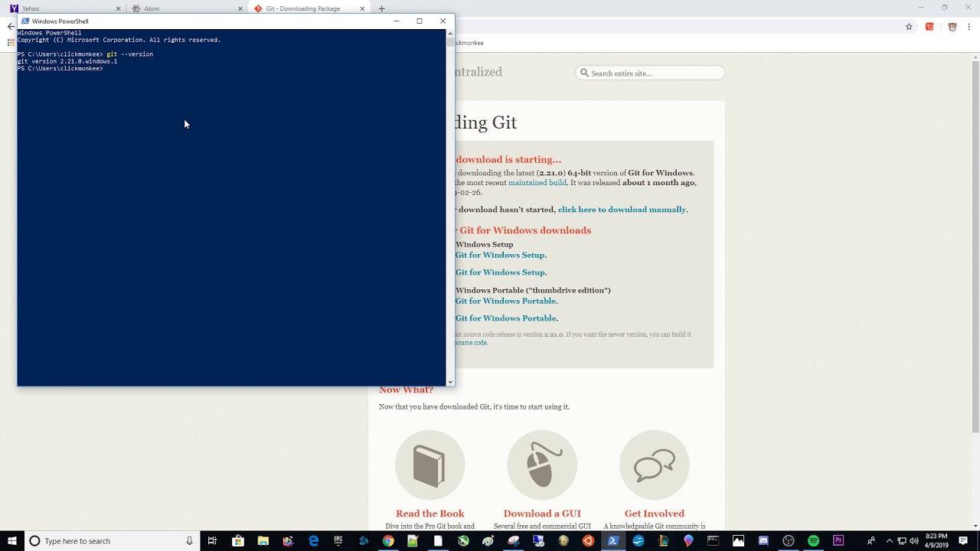Open Discord from the taskbar

(763, 541)
